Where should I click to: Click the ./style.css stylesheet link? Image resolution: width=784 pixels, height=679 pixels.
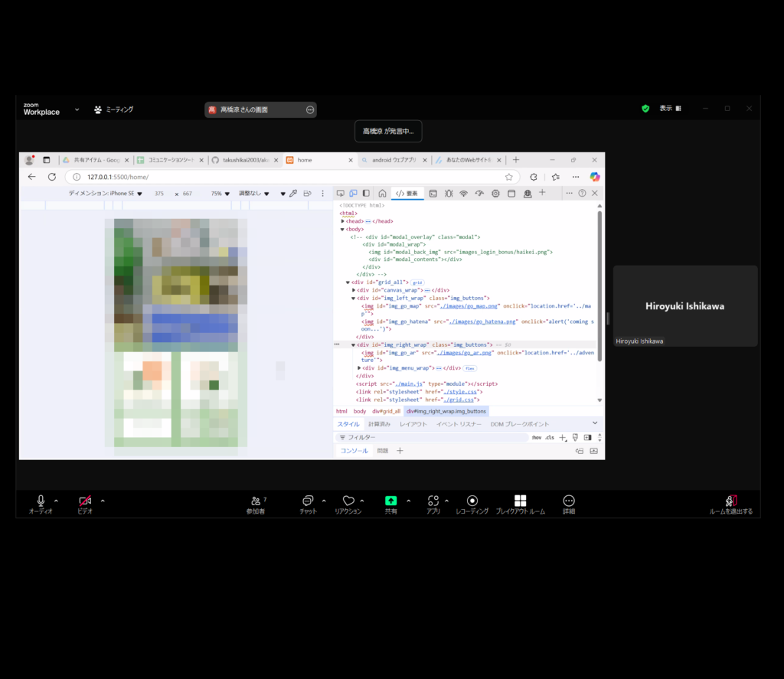click(460, 392)
